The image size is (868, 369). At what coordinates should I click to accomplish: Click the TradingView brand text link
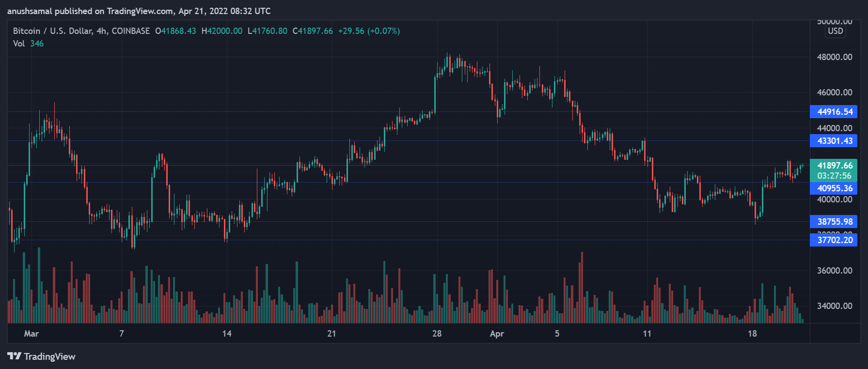coord(49,357)
